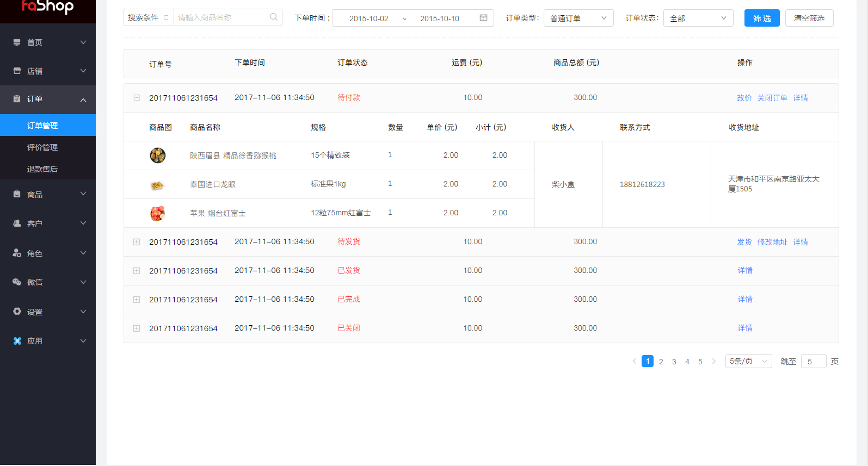
Task: Click 发货 on the 待发货 order
Action: 744,242
